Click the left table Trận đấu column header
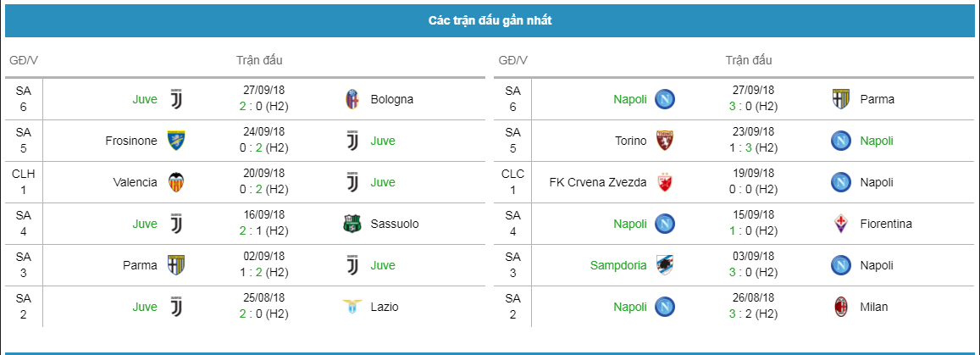Screen dimensions: 980x355 [x=259, y=61]
